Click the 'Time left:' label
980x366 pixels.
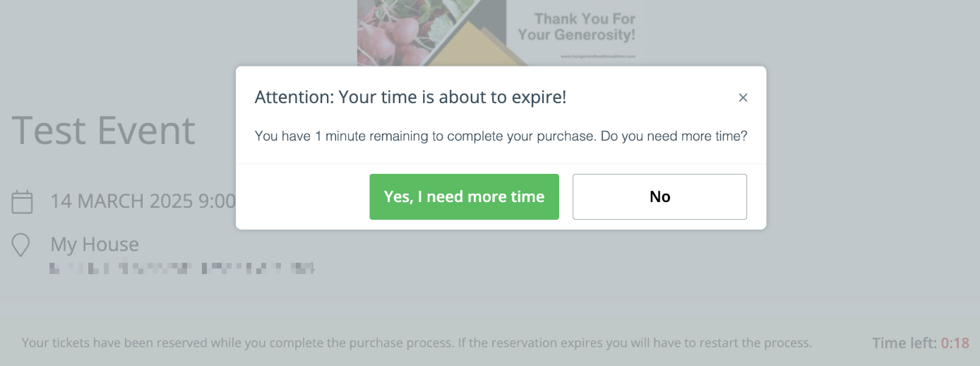(x=904, y=343)
